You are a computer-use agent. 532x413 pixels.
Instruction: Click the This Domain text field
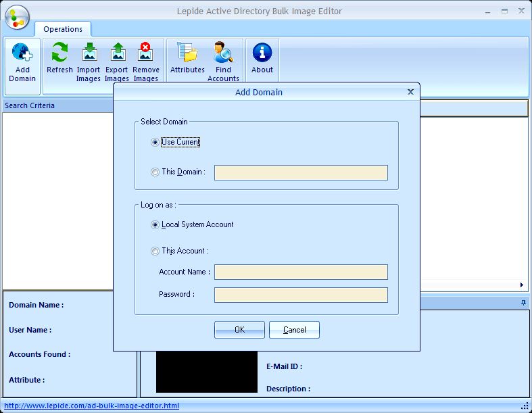click(x=301, y=172)
